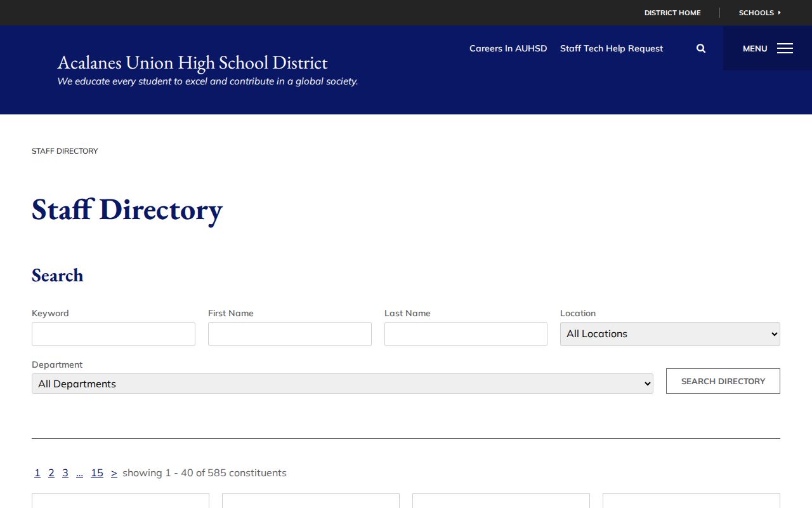The image size is (812, 508).
Task: Go to District Home link
Action: point(672,13)
